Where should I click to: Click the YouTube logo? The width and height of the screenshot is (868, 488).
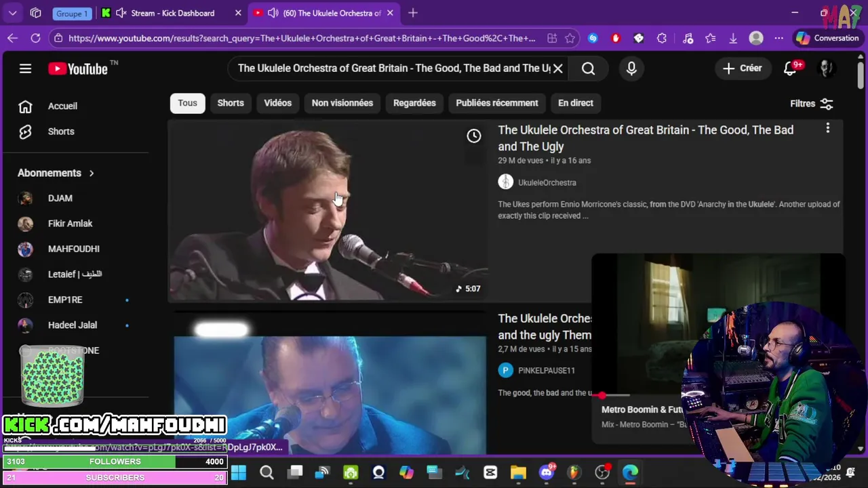(x=78, y=68)
